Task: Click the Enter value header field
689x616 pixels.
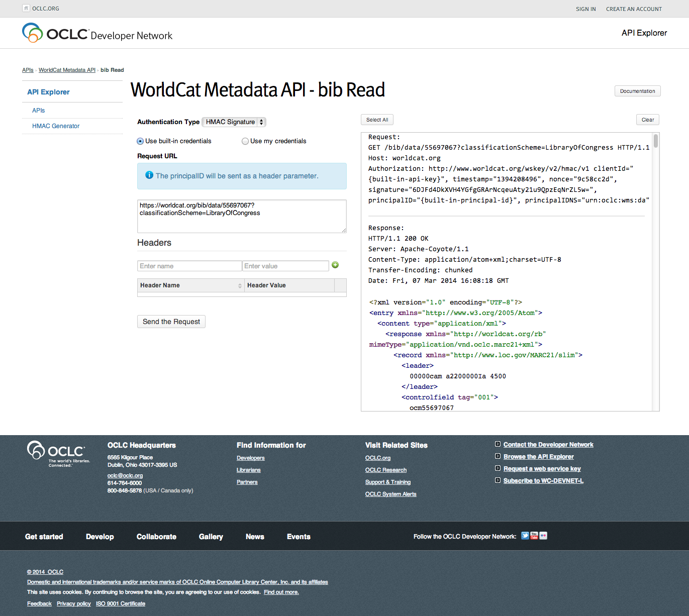Action: pos(285,266)
